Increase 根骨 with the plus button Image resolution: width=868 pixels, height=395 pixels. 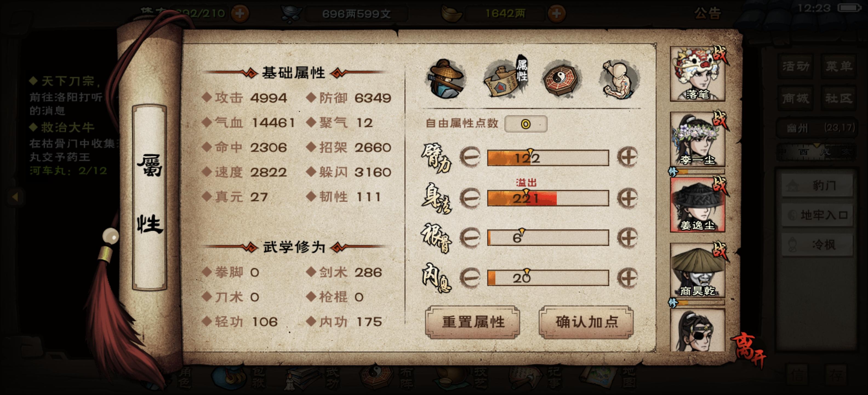tap(627, 238)
